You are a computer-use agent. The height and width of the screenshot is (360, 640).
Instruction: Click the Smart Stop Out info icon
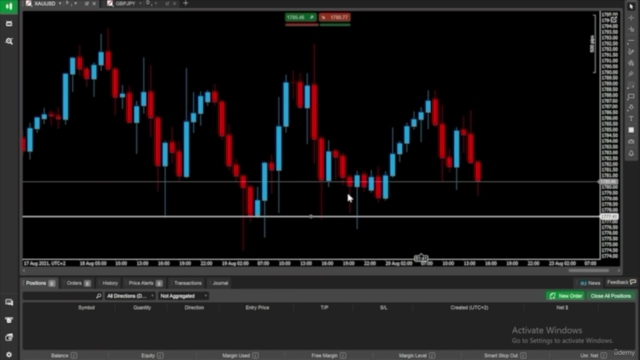[523, 356]
